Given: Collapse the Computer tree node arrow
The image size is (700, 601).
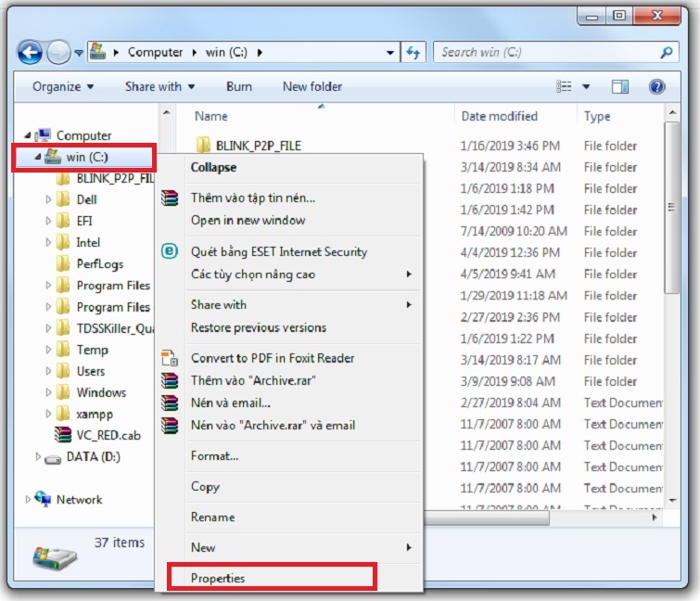Looking at the screenshot, I should 28,134.
